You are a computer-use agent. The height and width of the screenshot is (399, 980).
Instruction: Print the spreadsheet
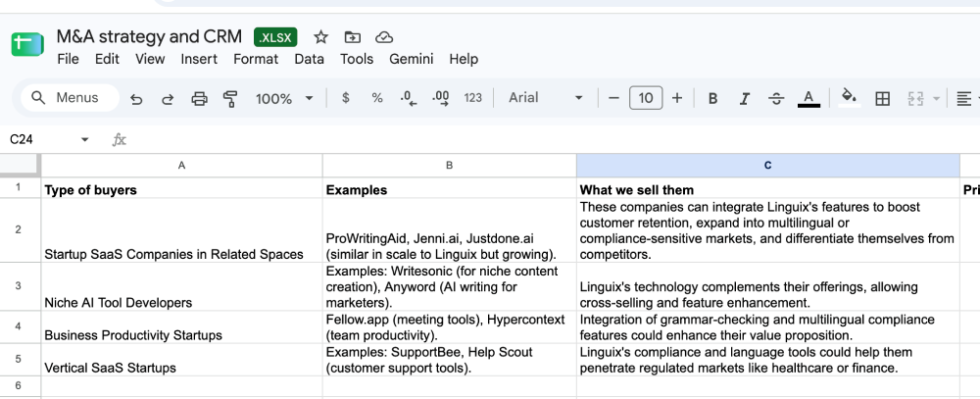pyautogui.click(x=199, y=98)
